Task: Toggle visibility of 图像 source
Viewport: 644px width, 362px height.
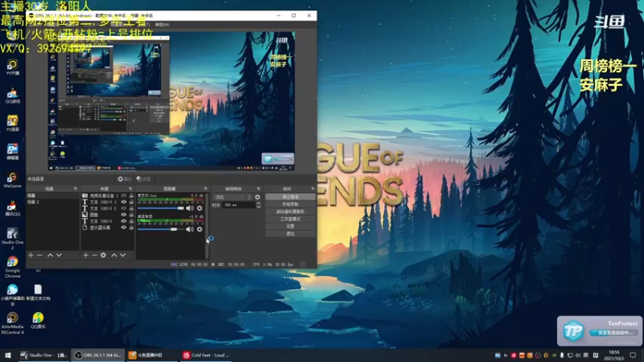Action: coord(124,215)
